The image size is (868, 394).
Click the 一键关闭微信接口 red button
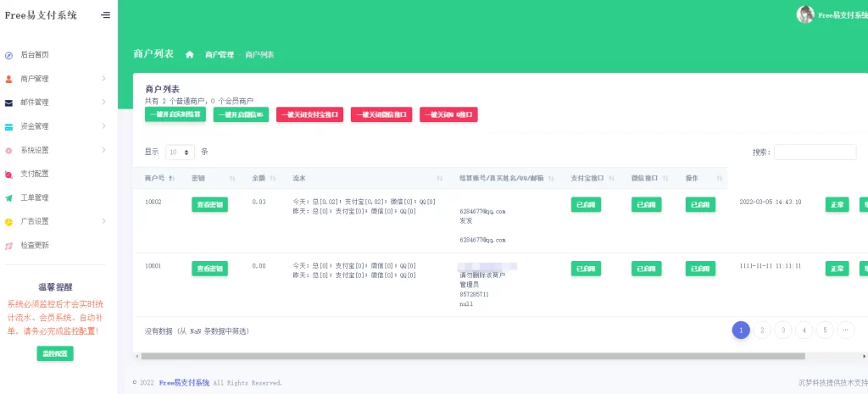point(381,114)
